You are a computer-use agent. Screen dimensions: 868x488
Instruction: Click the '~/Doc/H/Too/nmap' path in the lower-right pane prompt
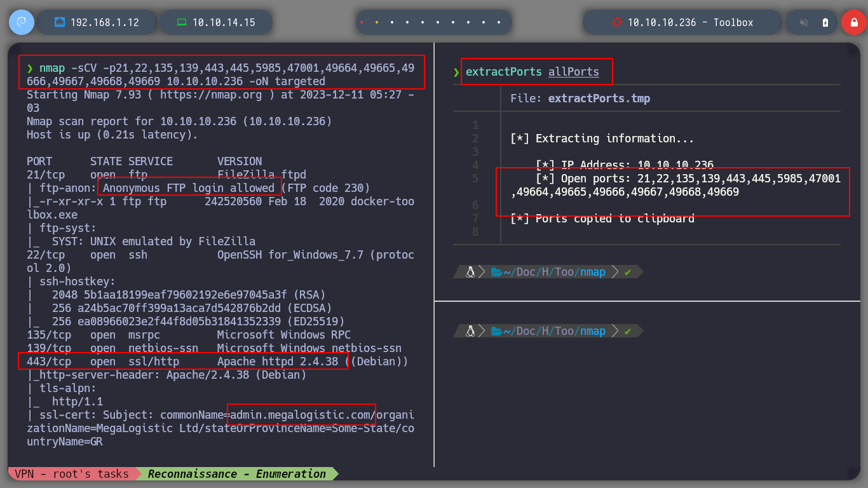click(554, 331)
